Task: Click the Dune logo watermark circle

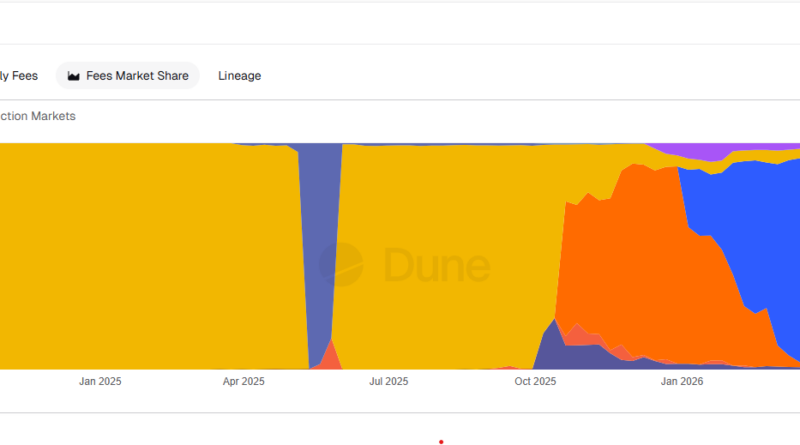Action: coord(341,265)
